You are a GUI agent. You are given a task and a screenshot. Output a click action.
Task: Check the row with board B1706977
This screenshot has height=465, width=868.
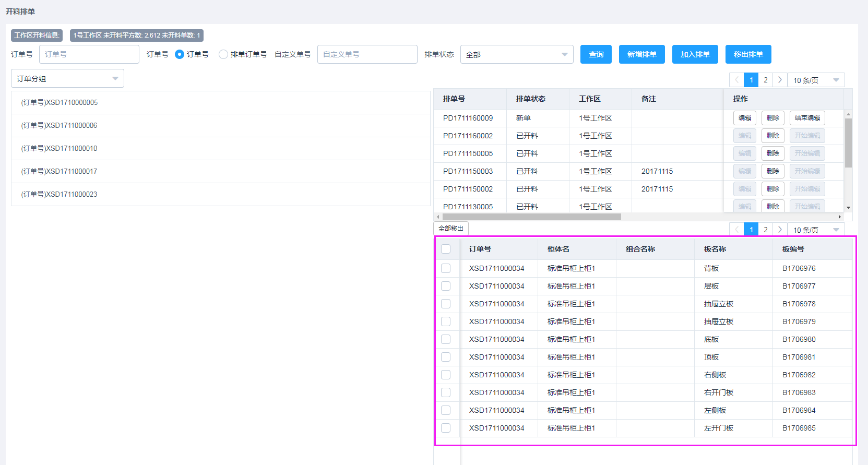coord(446,286)
